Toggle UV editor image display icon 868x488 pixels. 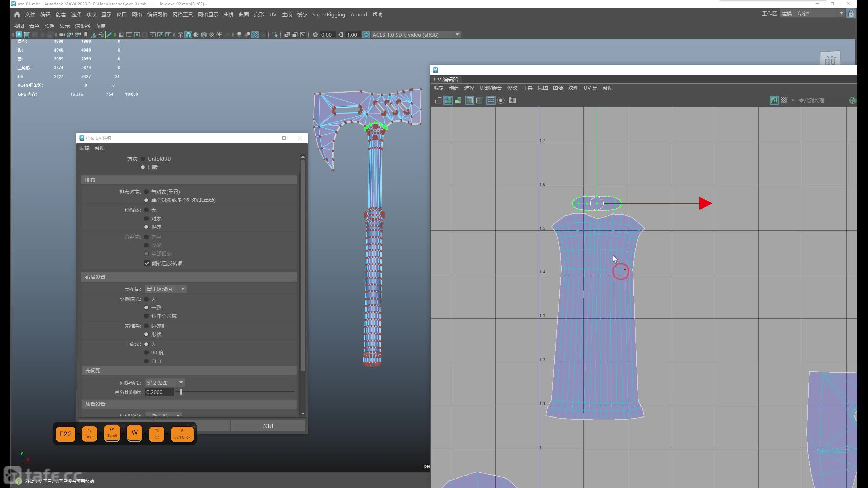point(774,100)
